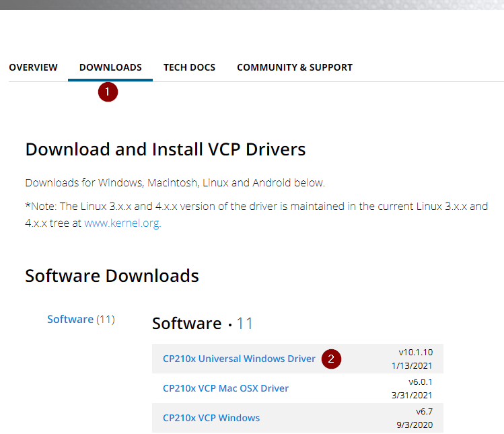
Task: Click the date 3/31/2021
Action: 412,395
